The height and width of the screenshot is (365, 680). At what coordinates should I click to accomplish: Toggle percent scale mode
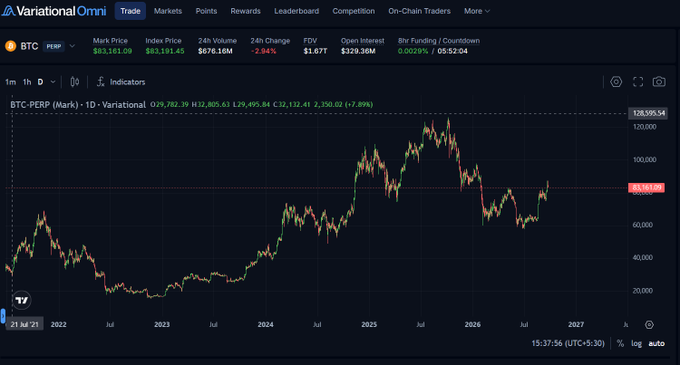tap(621, 343)
